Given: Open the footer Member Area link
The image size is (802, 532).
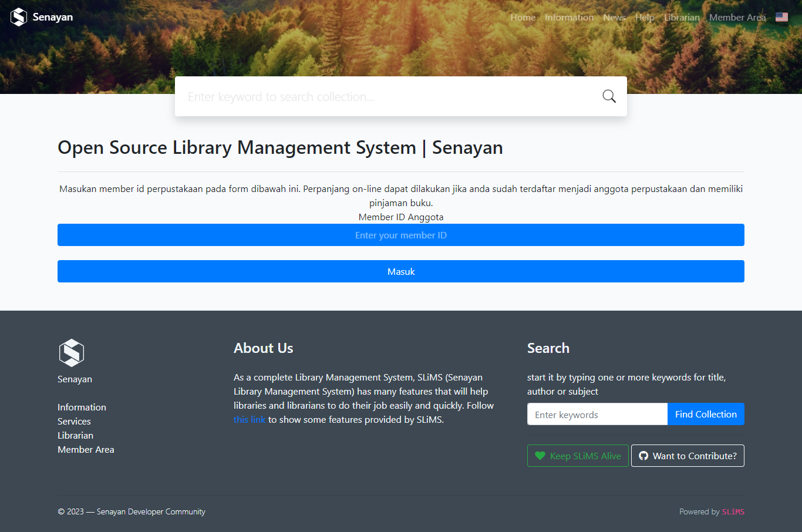Looking at the screenshot, I should (x=86, y=449).
